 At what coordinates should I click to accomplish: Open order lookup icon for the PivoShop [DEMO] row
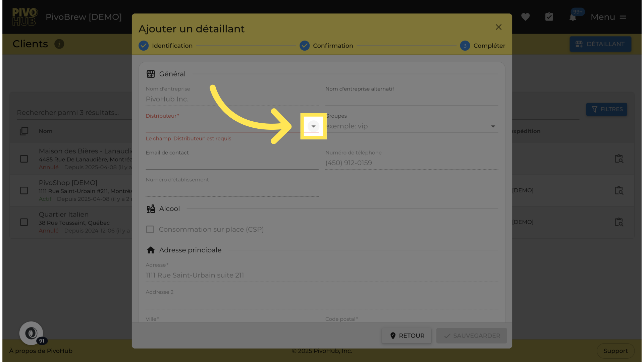(619, 190)
